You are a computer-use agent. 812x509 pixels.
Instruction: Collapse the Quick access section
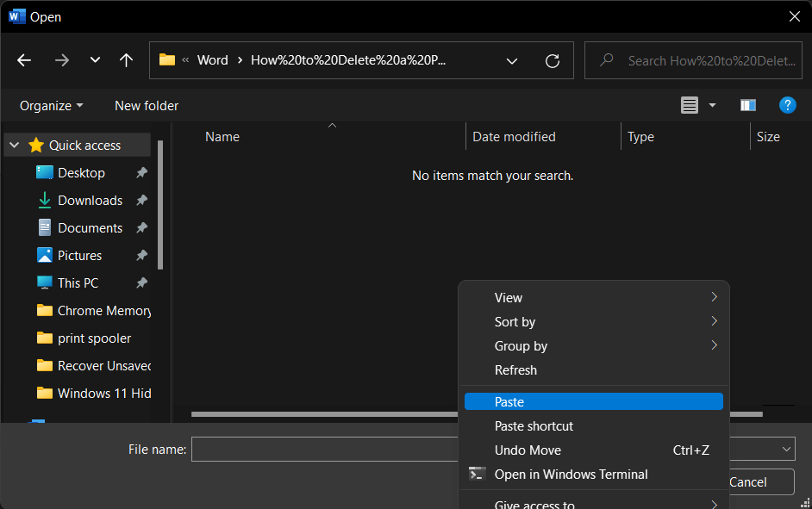tap(13, 145)
